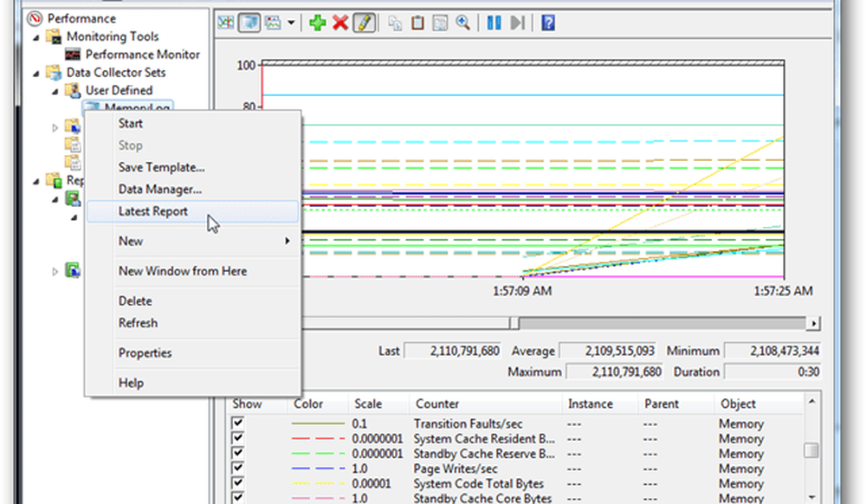Toggle the Highlight pencil tool
The width and height of the screenshot is (866, 504).
click(x=364, y=23)
